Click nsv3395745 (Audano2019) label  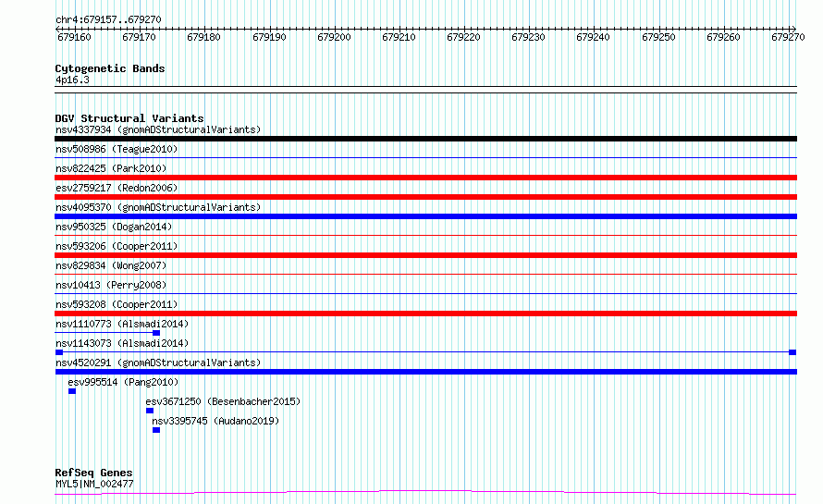(x=215, y=421)
